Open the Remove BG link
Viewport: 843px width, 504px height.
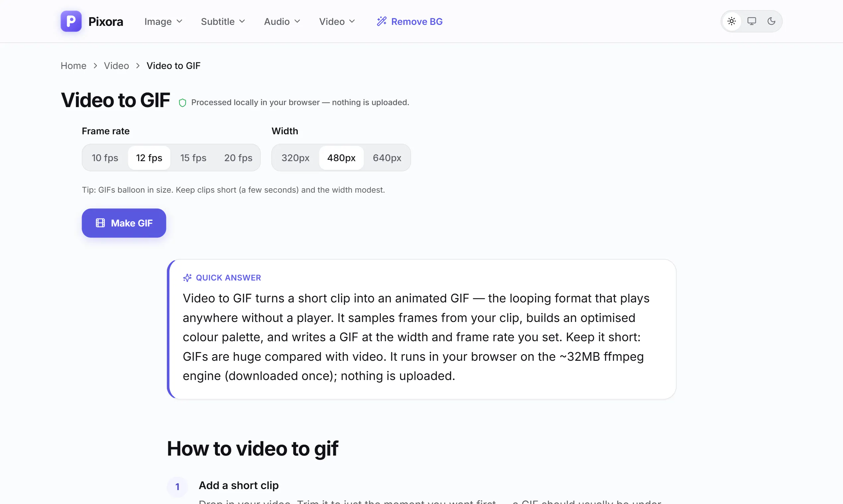[410, 22]
